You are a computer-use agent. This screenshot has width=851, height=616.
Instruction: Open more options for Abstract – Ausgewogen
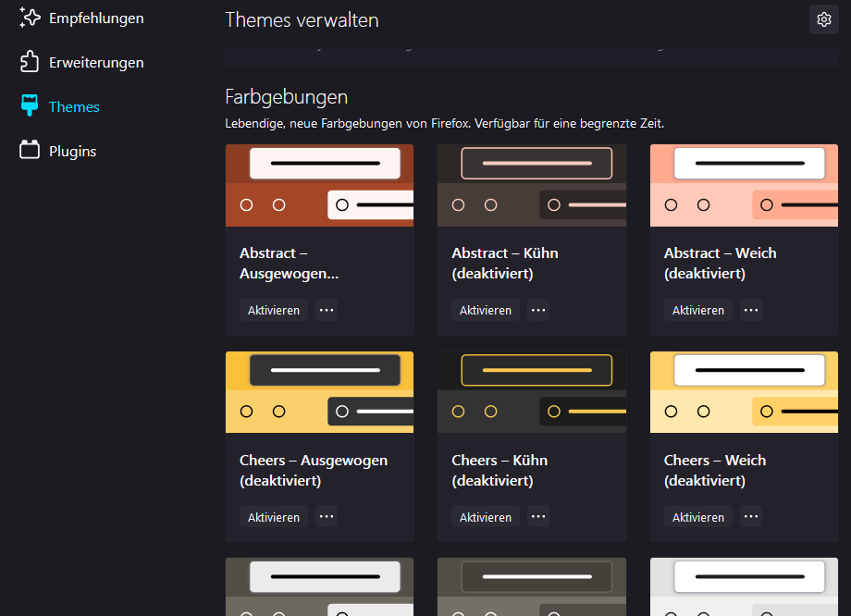pyautogui.click(x=327, y=310)
